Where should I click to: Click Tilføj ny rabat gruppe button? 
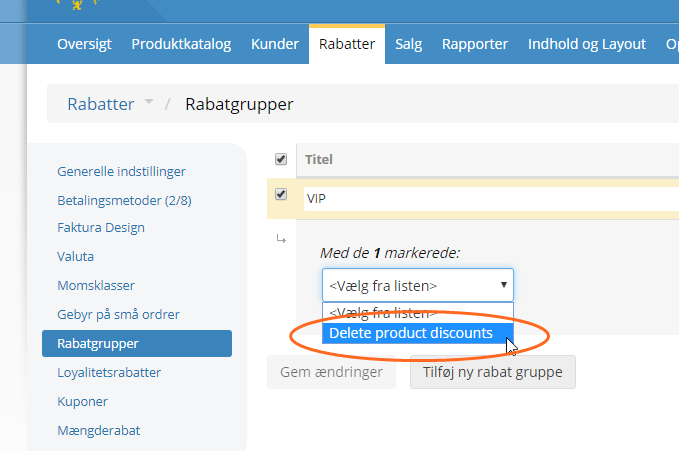click(x=493, y=372)
